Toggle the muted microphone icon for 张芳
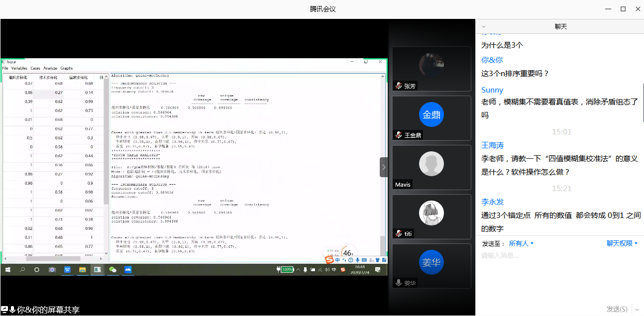Screen dimensions: 644x316 (x=398, y=86)
